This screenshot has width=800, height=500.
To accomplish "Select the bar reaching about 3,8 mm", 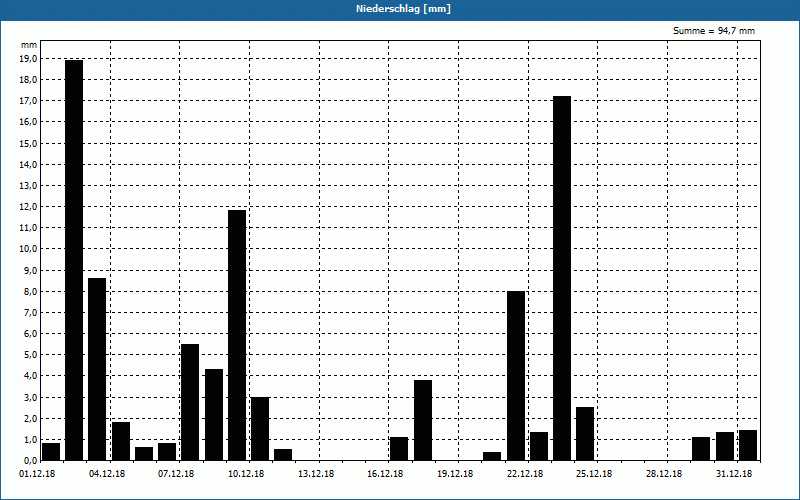I will (x=423, y=420).
